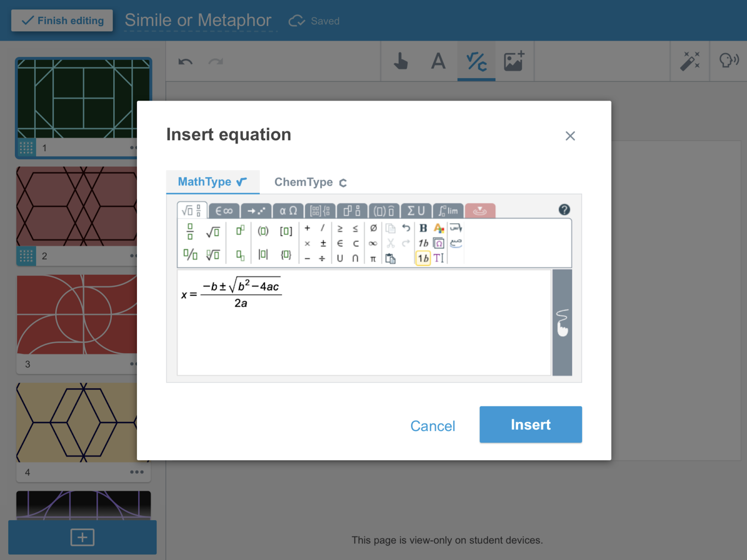Select the text tool in the top toolbar
Screen dimensions: 747x560
[x=437, y=61]
